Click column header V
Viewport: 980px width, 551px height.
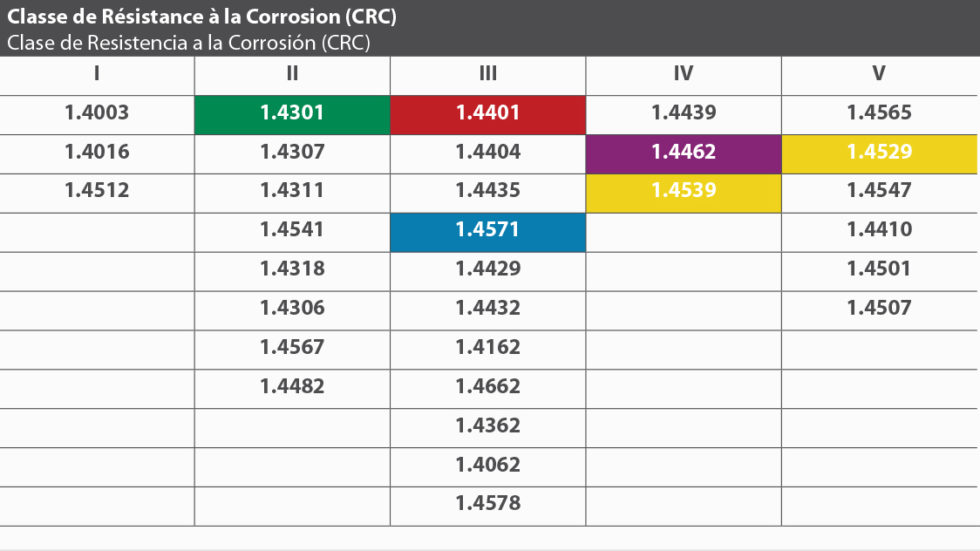879,74
